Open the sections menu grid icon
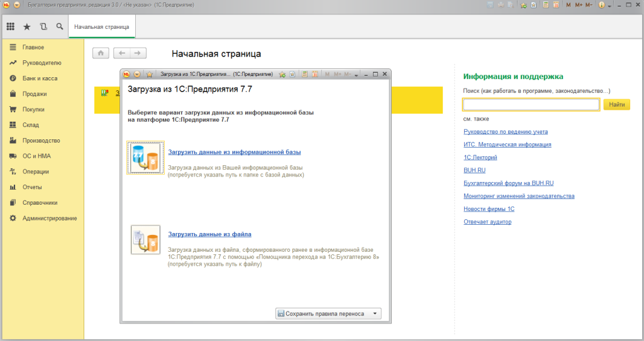The image size is (644, 341). [x=11, y=26]
